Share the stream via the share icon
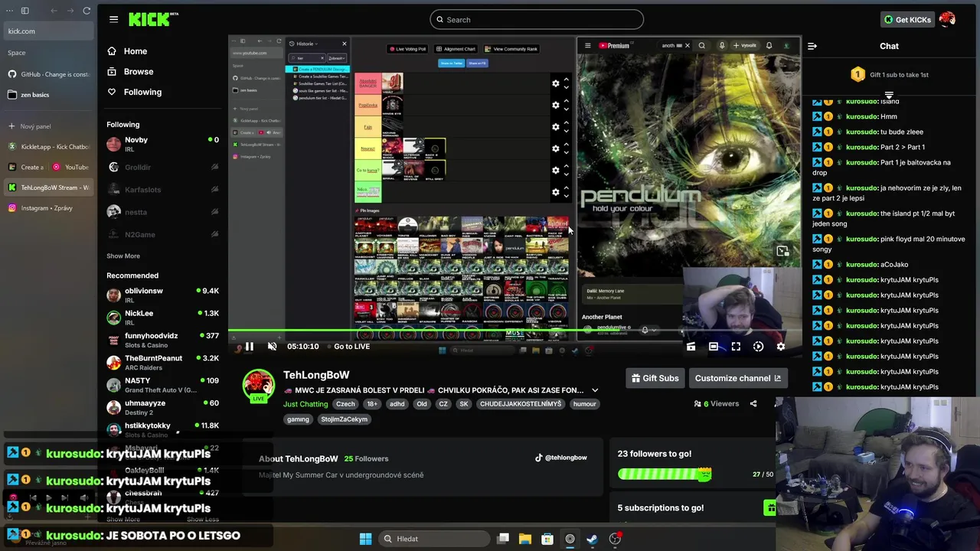 click(753, 403)
